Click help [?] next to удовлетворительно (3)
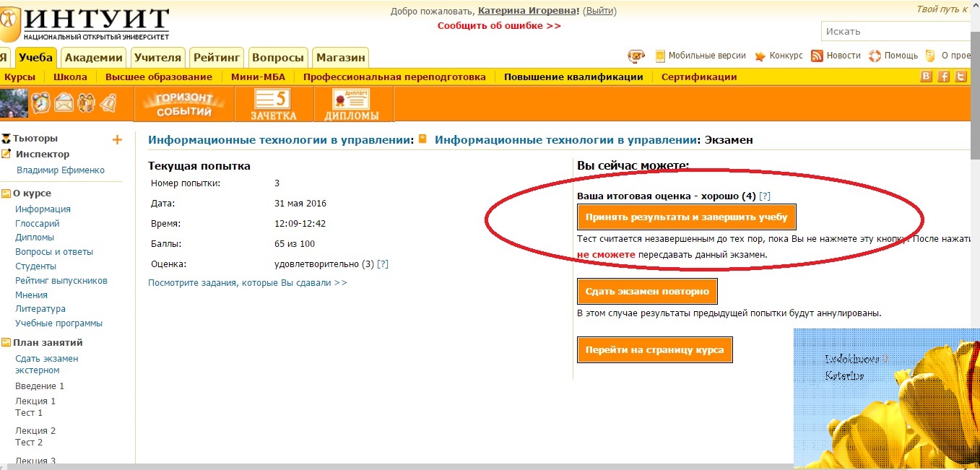 coord(383,264)
